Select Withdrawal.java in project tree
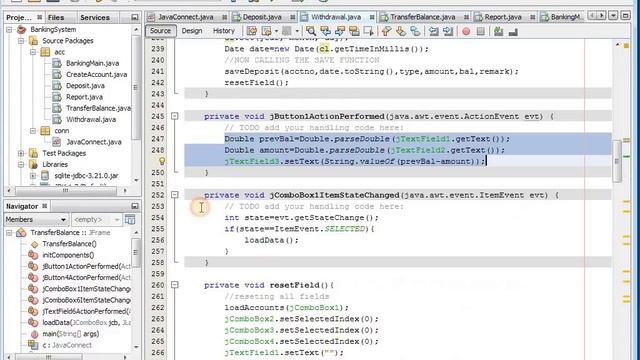640x360 pixels. [x=91, y=119]
